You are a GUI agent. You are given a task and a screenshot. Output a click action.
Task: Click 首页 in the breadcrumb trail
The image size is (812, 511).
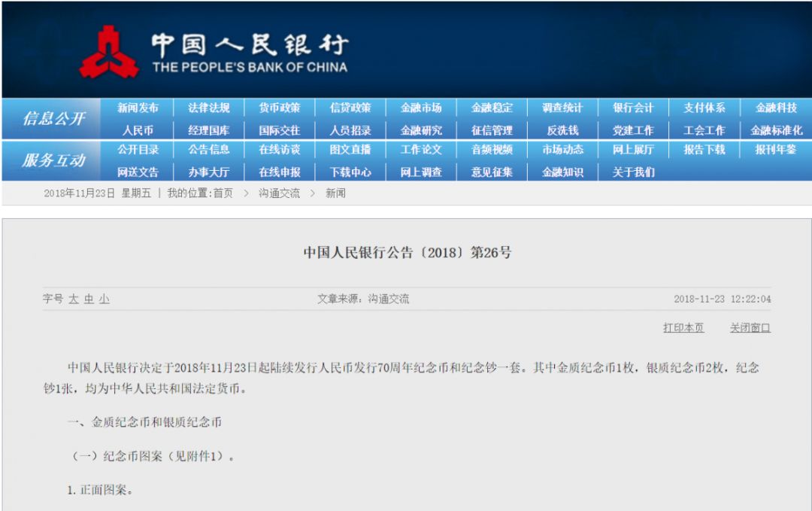tap(223, 193)
